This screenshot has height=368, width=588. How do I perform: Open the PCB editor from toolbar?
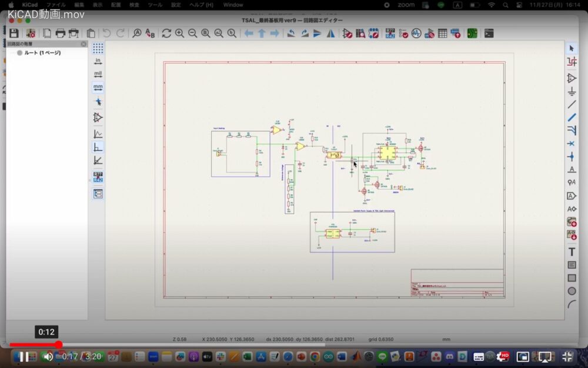[x=472, y=34]
